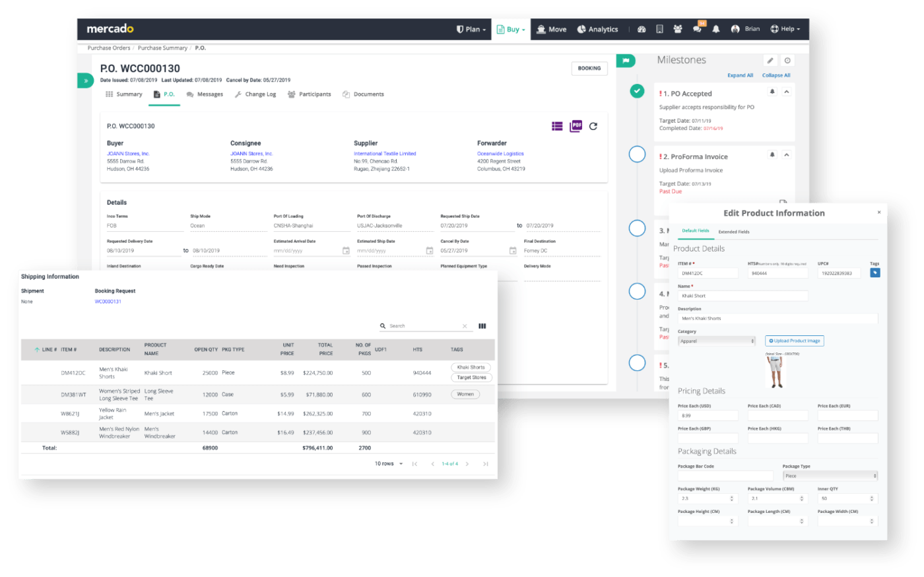924x577 pixels.
Task: Click the Price Each (USD) field
Action: pos(708,416)
